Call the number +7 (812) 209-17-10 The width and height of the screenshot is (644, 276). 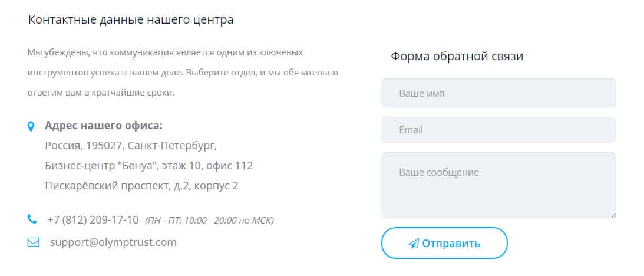(93, 220)
